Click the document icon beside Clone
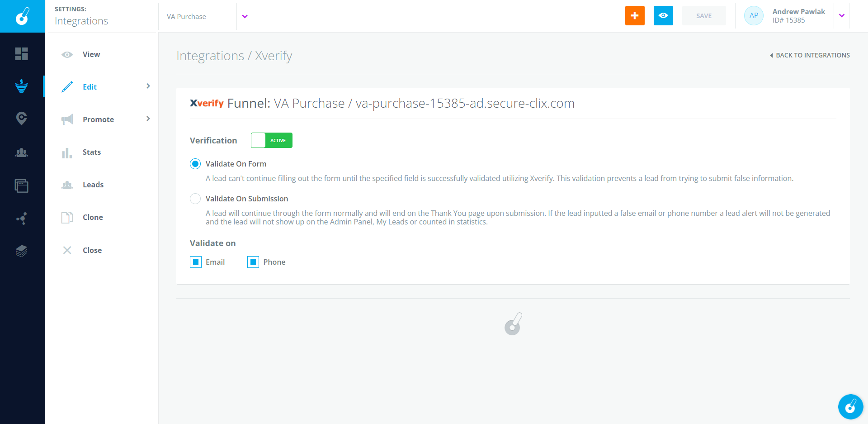The height and width of the screenshot is (424, 868). coord(67,218)
